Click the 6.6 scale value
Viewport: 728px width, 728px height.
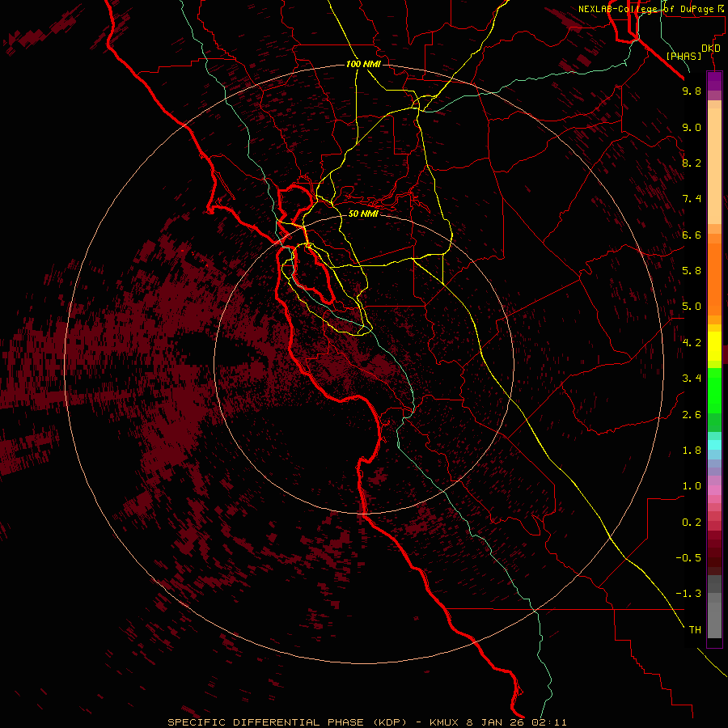[692, 235]
